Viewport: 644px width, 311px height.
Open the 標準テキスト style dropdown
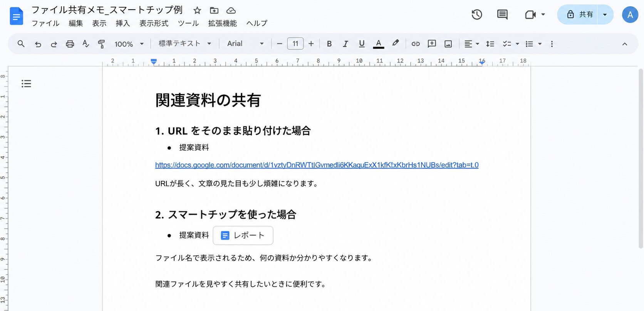[185, 43]
